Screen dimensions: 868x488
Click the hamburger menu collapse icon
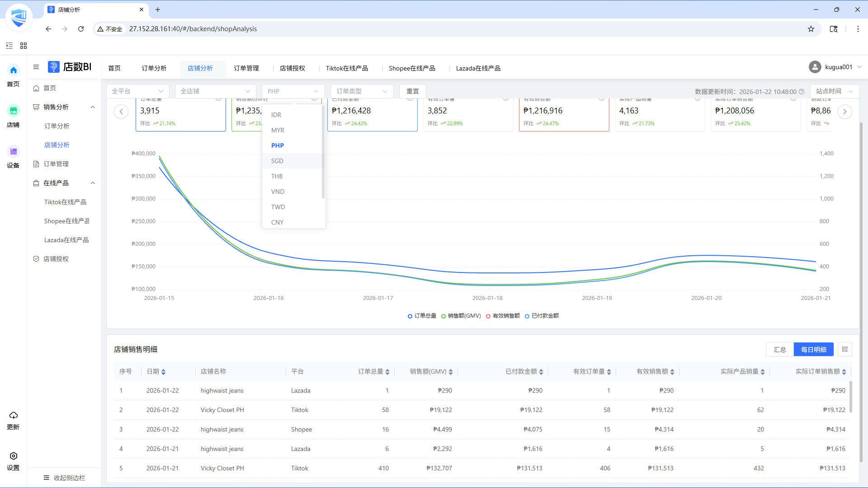(36, 67)
